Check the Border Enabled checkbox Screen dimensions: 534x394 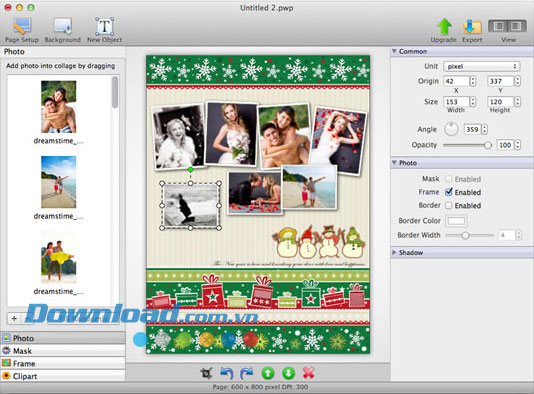point(449,205)
